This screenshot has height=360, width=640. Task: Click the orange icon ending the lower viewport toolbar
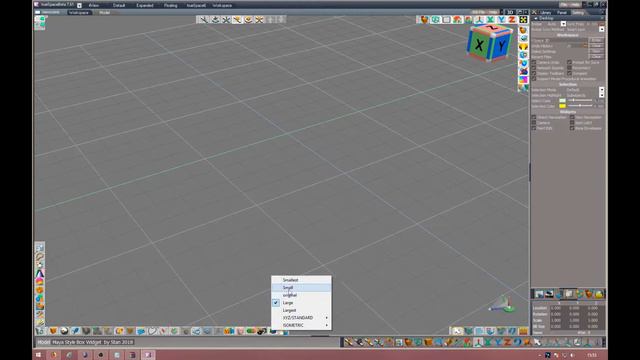coord(523,331)
